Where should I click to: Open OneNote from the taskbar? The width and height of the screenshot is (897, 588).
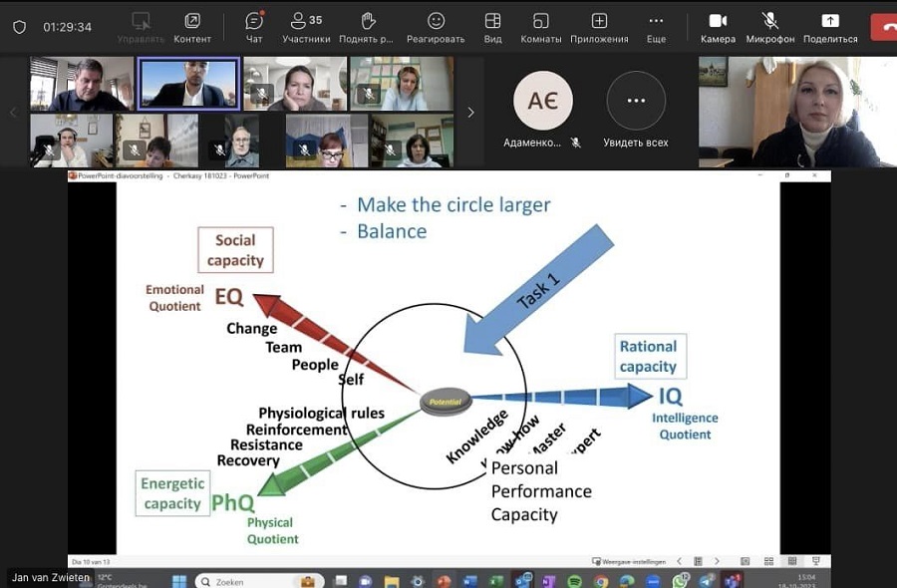548,581
